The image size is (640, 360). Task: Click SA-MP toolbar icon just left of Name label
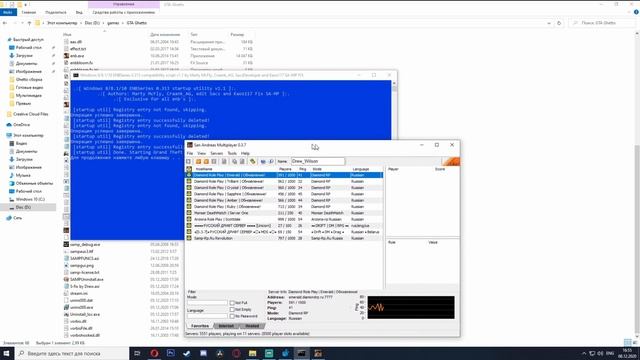271,162
